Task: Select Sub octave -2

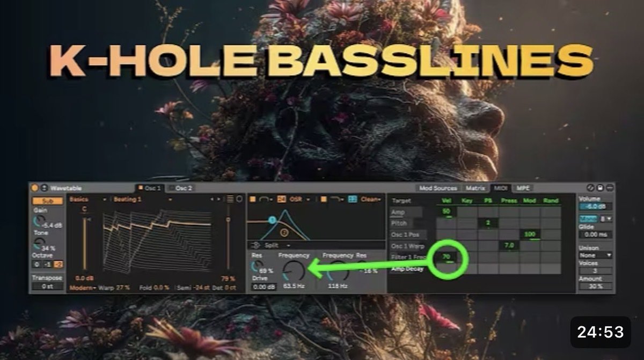Action: click(58, 265)
